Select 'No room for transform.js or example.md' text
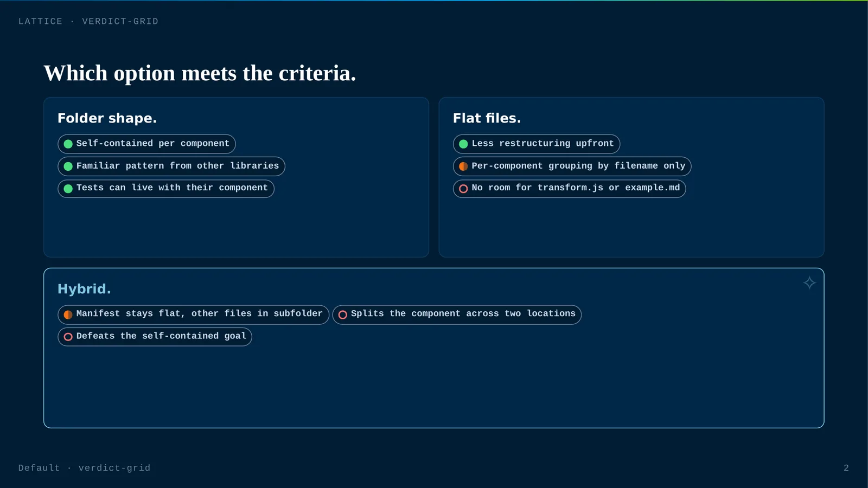The image size is (868, 488). pos(576,188)
